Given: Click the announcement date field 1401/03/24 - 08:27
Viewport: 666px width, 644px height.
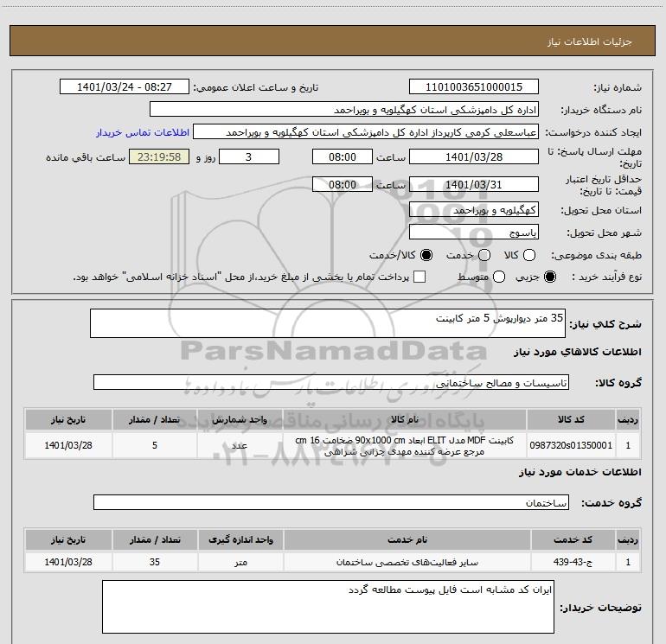Looking at the screenshot, I should click(125, 87).
